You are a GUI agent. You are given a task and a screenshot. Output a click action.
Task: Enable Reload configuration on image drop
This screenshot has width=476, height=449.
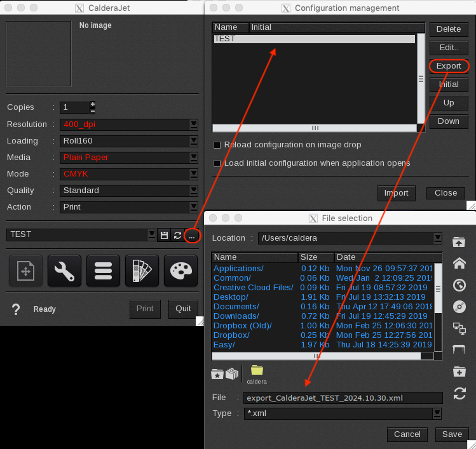(x=217, y=145)
